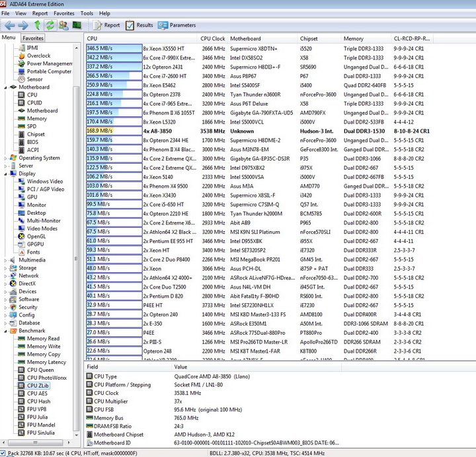Select the GPU tree item
The height and width of the screenshot is (457, 476).
pyautogui.click(x=28, y=197)
